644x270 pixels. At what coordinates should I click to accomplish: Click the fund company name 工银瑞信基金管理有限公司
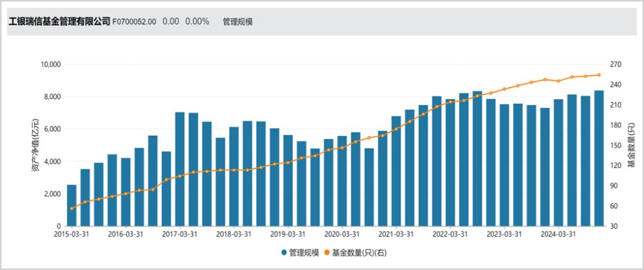59,21
